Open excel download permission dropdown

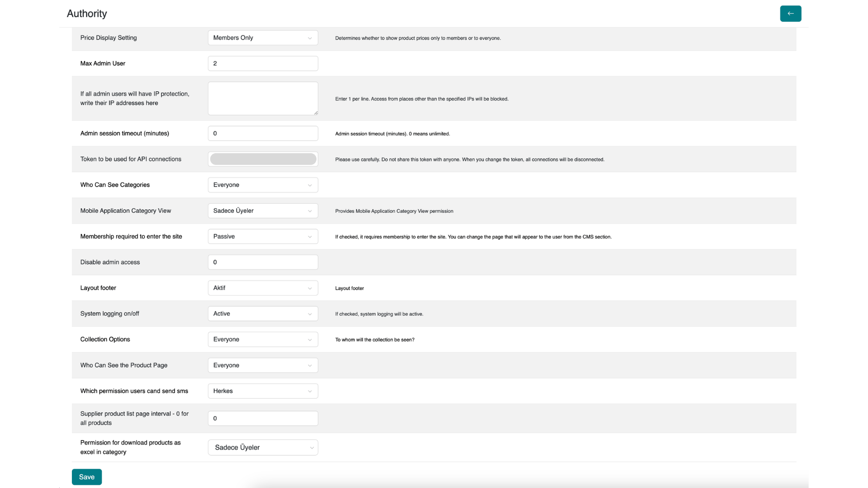click(263, 448)
